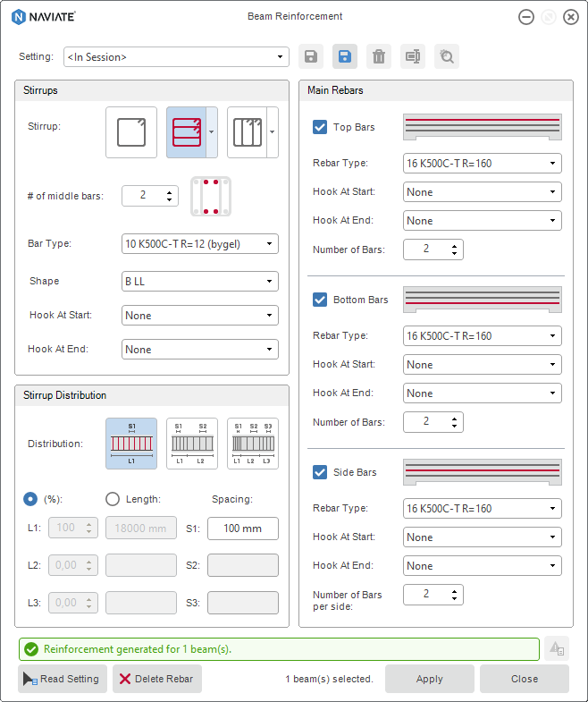Choose the two-zone S1 S2 distribution
Image resolution: width=588 pixels, height=702 pixels.
point(191,443)
